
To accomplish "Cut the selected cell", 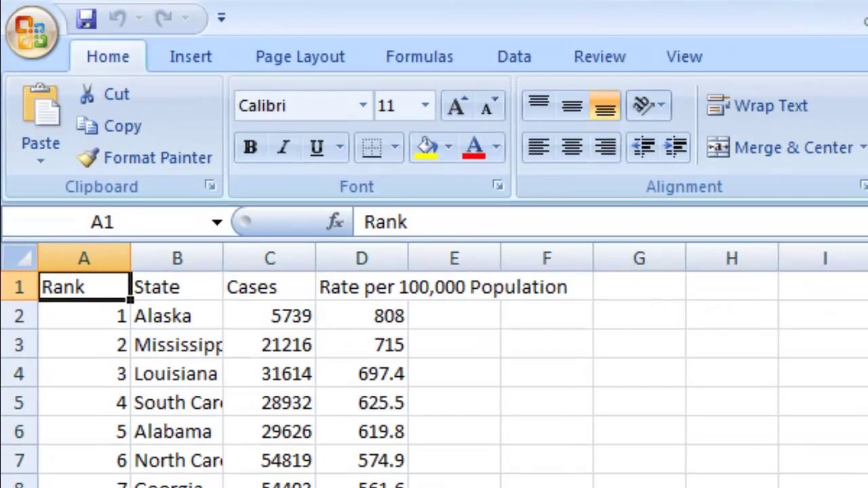I will [104, 94].
